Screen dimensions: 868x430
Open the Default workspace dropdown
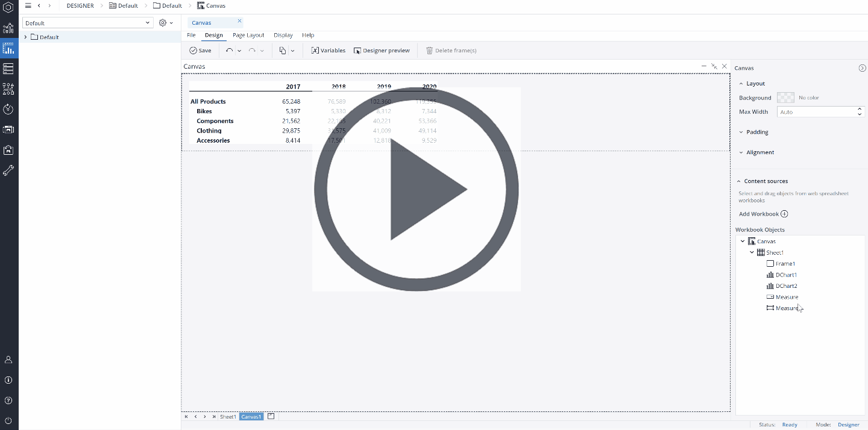pyautogui.click(x=146, y=22)
